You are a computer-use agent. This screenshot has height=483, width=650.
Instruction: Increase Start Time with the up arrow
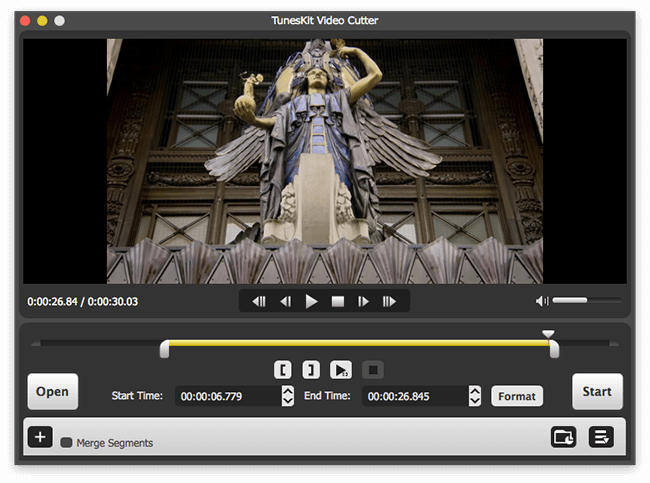[x=288, y=391]
